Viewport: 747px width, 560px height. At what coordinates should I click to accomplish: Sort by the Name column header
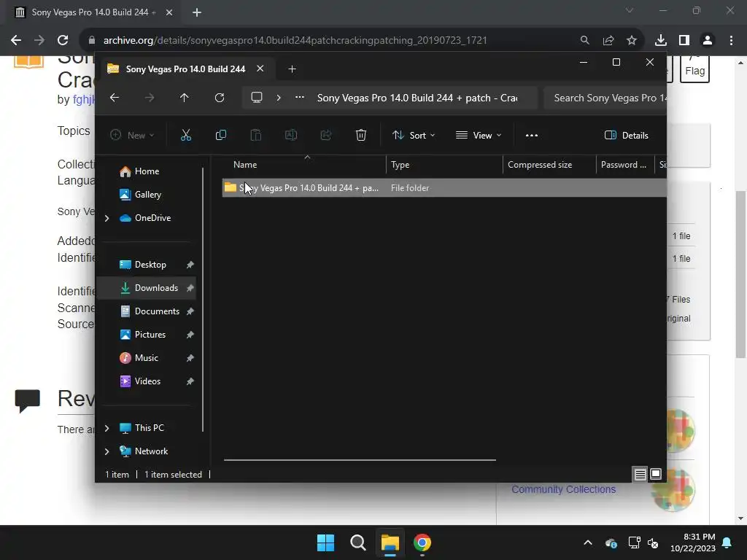click(x=305, y=165)
